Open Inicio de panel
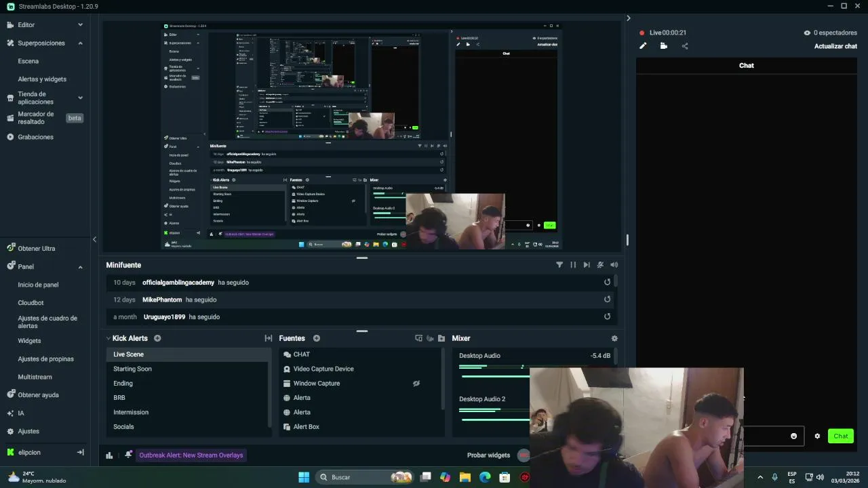Screen dimensions: 868x488 click(38, 285)
